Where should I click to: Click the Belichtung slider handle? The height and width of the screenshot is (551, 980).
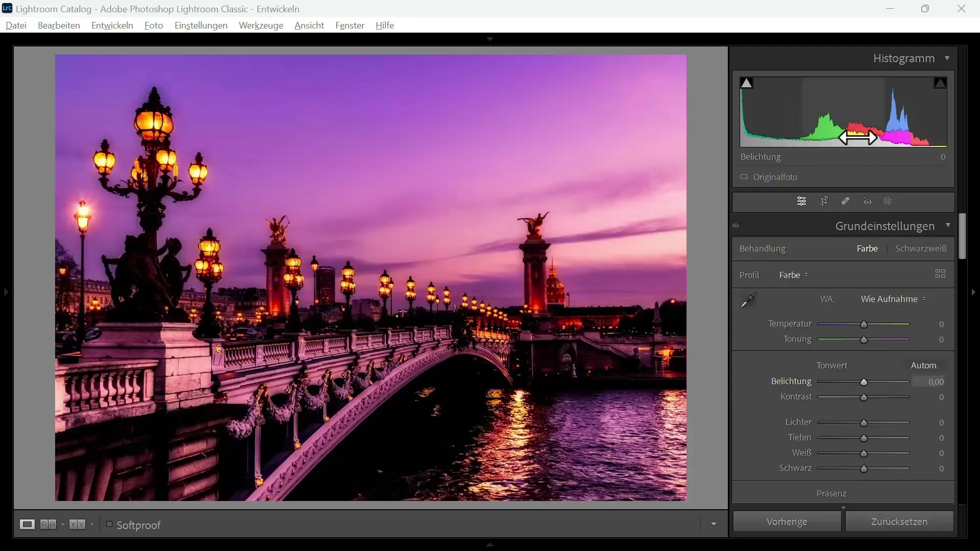coord(864,382)
